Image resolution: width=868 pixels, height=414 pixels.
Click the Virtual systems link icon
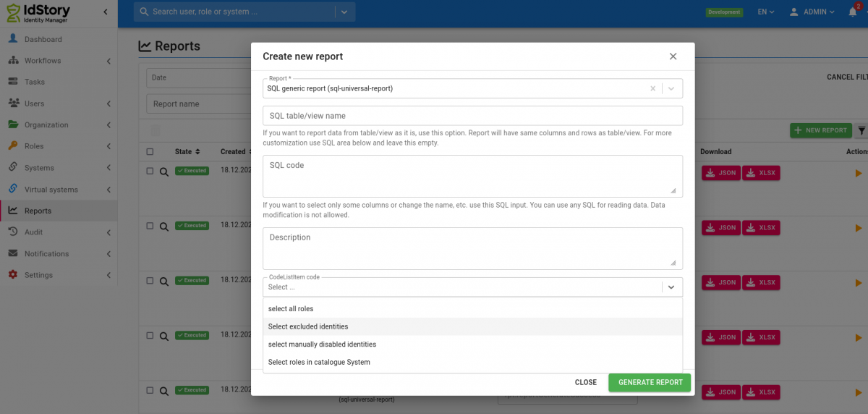(x=13, y=190)
